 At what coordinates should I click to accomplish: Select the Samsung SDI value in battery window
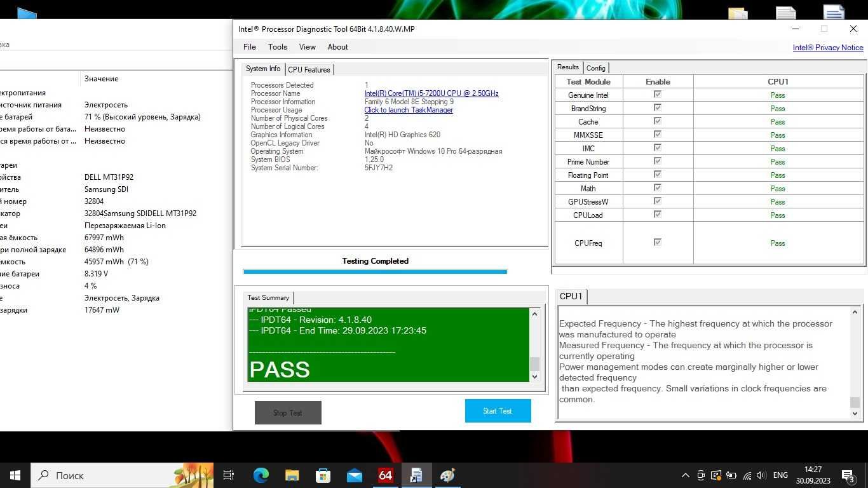point(106,189)
